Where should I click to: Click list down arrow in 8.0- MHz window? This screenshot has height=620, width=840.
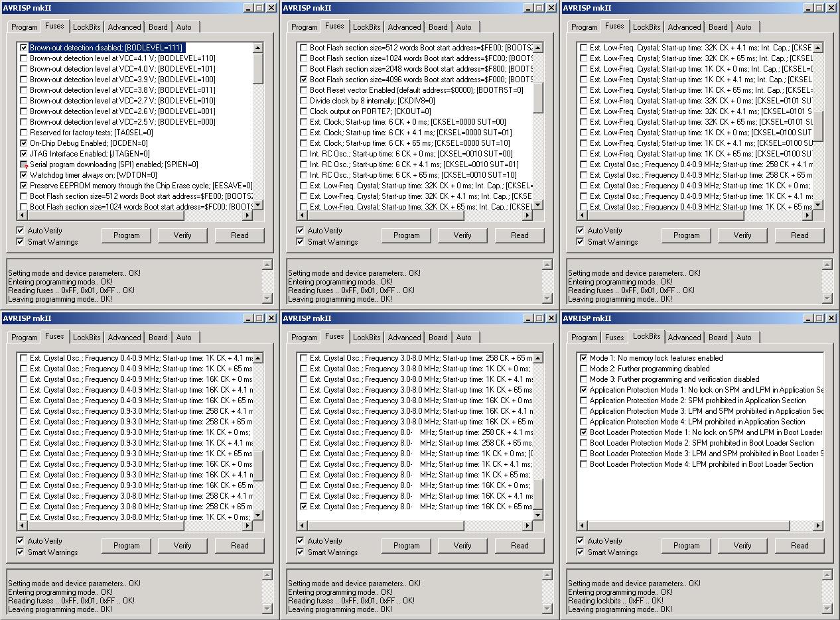tap(538, 515)
